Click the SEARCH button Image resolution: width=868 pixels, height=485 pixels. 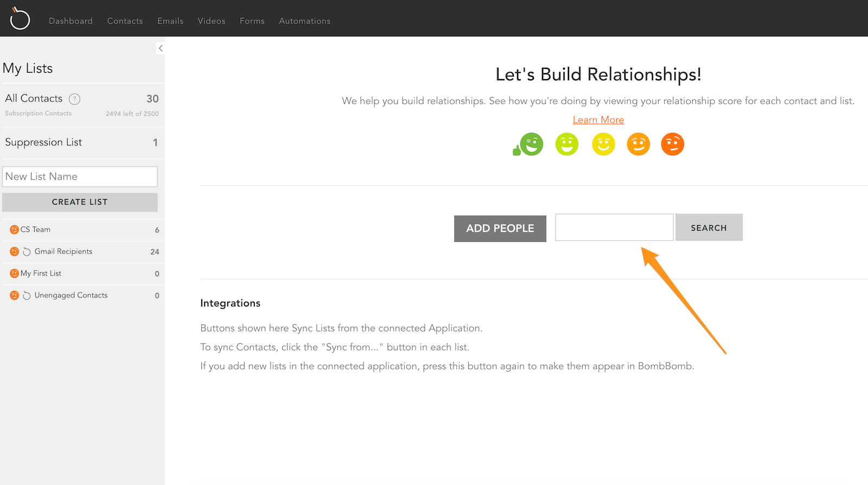click(x=709, y=228)
